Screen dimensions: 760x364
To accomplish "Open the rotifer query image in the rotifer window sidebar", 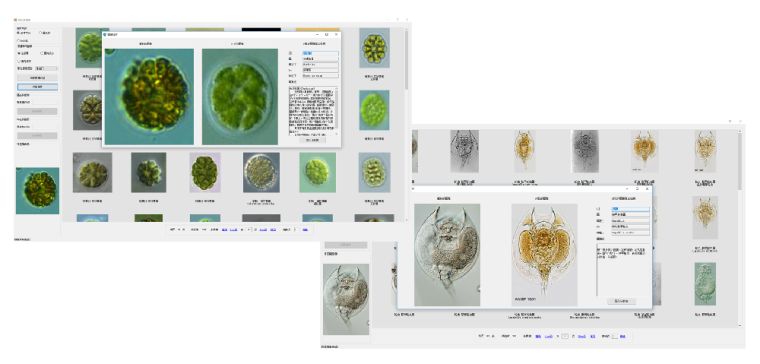I will [x=346, y=299].
